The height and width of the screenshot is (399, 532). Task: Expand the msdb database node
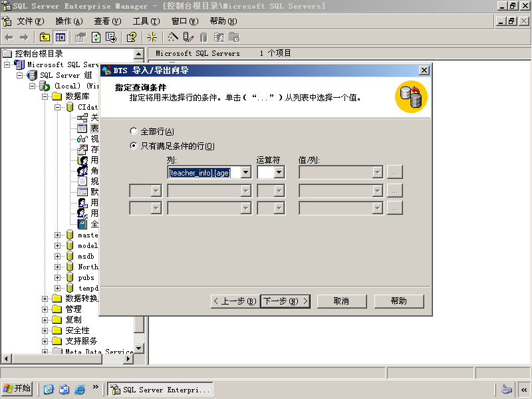point(57,256)
